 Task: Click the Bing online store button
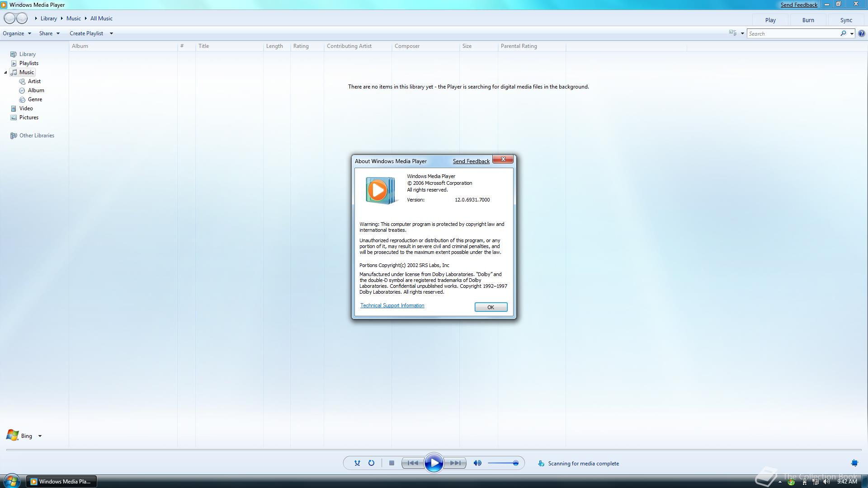[x=19, y=436]
